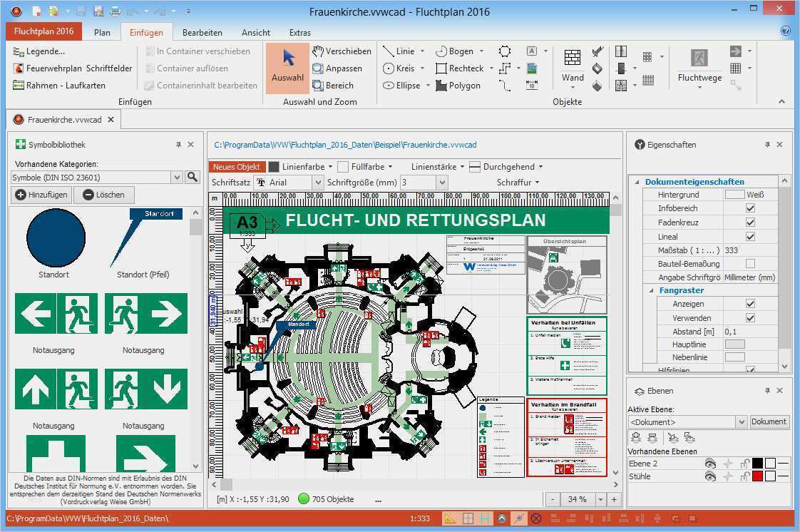Zoom in with the plus button
This screenshot has width=800, height=532.
click(x=614, y=499)
